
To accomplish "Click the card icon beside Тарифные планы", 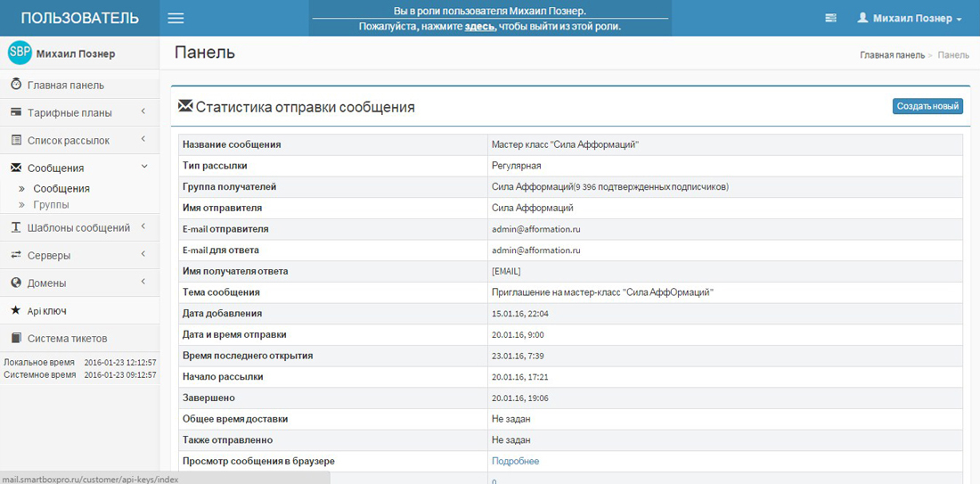I will (16, 113).
